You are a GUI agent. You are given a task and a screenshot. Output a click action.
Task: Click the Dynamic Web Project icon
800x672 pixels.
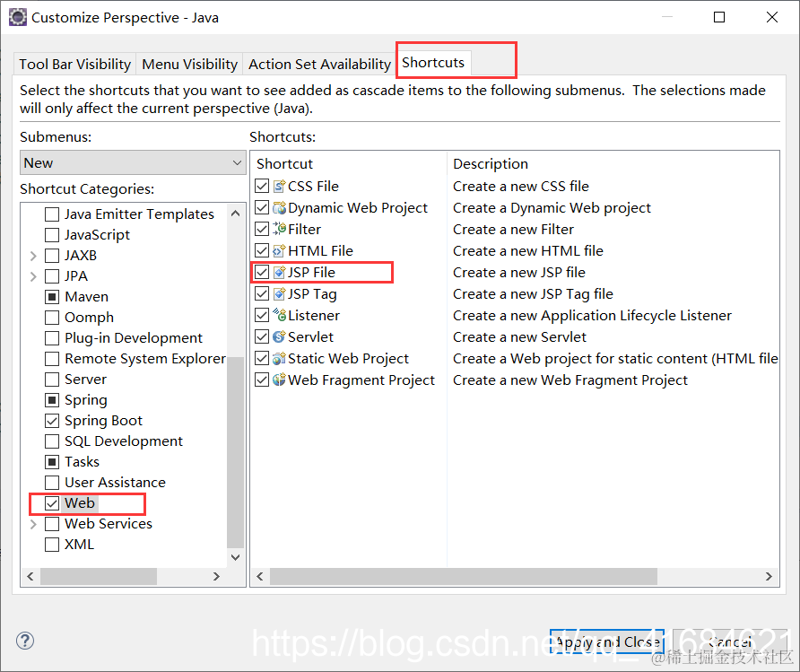point(279,207)
